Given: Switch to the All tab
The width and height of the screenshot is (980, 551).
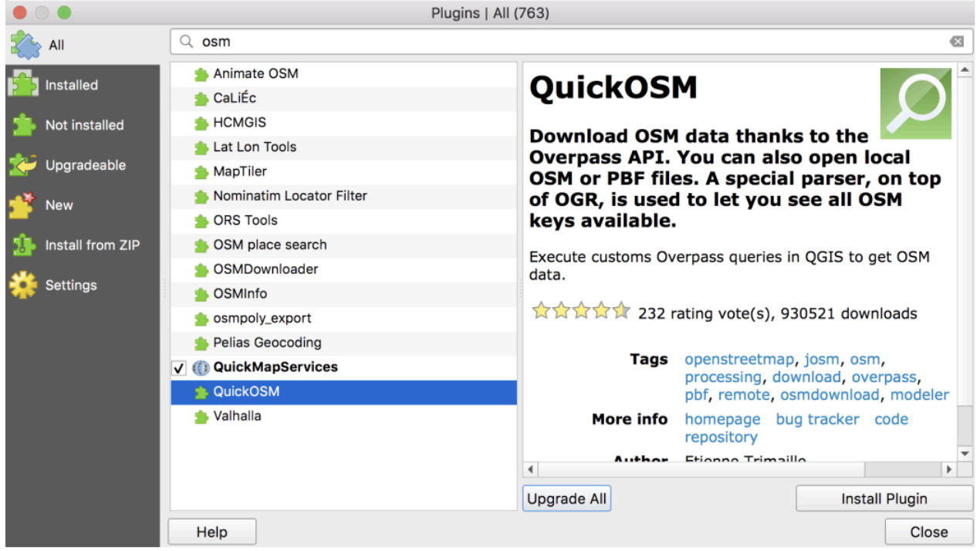Looking at the screenshot, I should pyautogui.click(x=83, y=45).
